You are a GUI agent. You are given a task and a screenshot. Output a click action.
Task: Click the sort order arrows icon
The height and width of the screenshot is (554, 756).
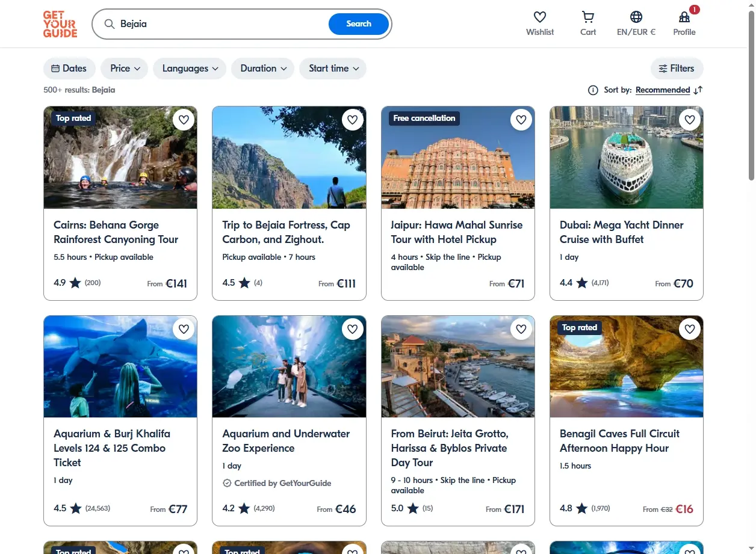(x=698, y=90)
